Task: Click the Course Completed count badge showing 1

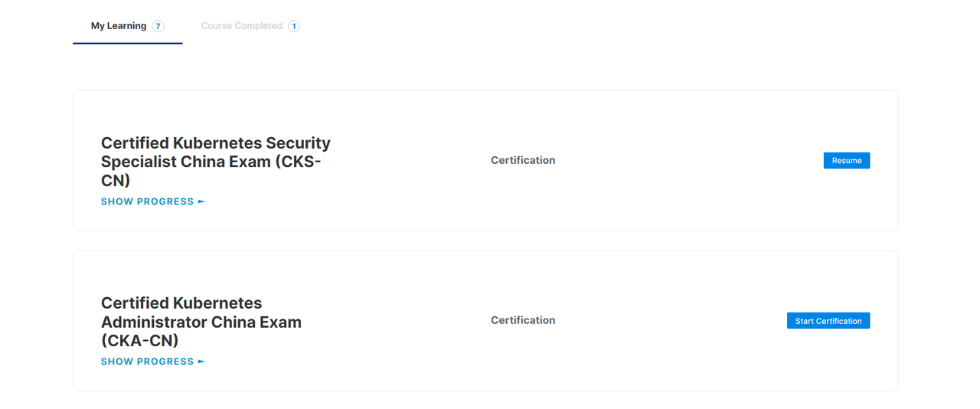Action: [294, 26]
